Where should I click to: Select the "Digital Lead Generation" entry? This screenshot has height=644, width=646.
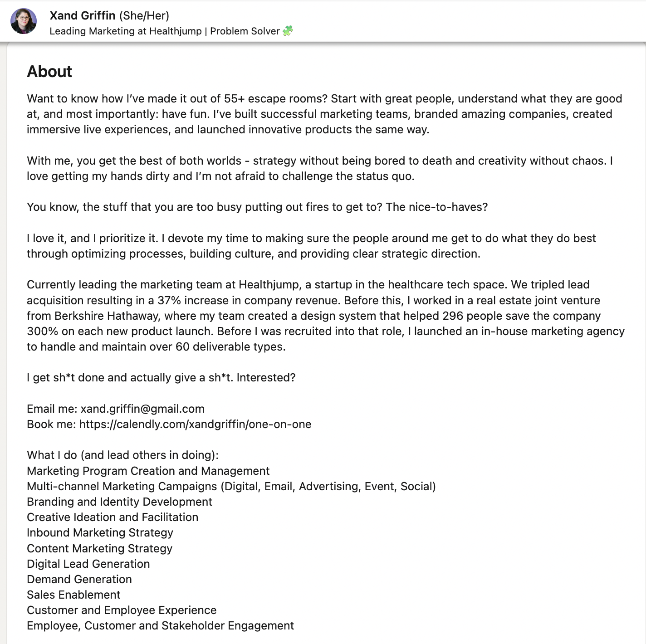coord(88,564)
